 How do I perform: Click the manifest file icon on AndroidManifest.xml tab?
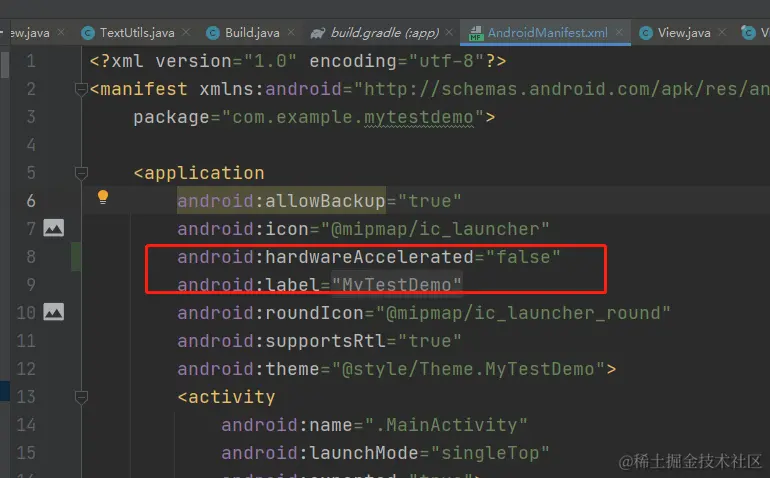point(475,33)
